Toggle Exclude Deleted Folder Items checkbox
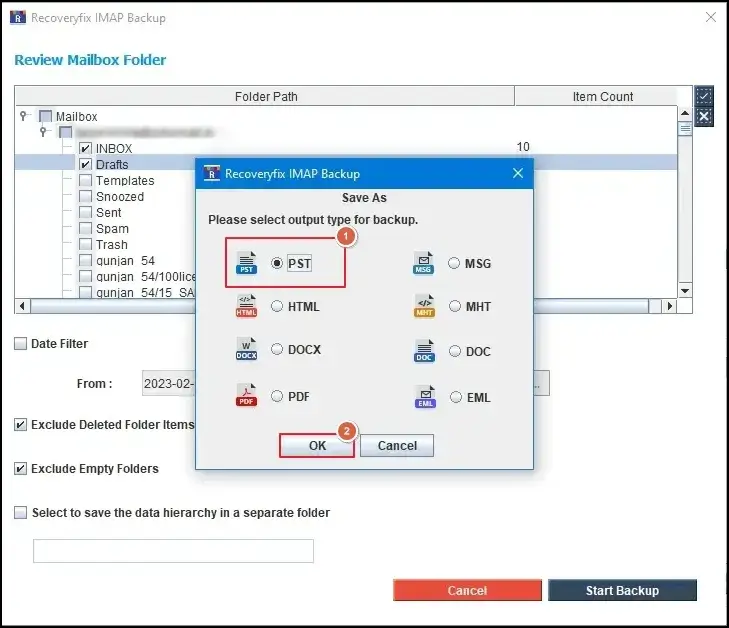 pyautogui.click(x=20, y=424)
